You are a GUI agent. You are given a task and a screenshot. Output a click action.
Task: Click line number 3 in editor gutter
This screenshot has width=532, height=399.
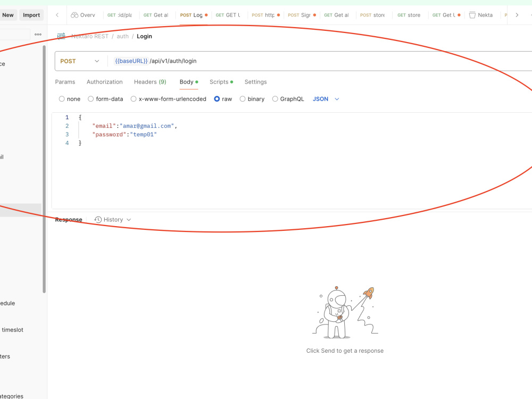tap(67, 135)
